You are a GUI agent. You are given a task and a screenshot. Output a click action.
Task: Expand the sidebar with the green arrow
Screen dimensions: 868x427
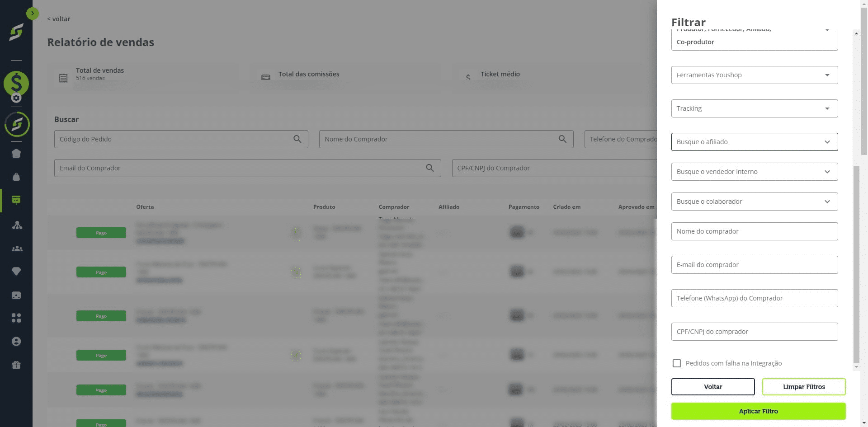coord(32,14)
